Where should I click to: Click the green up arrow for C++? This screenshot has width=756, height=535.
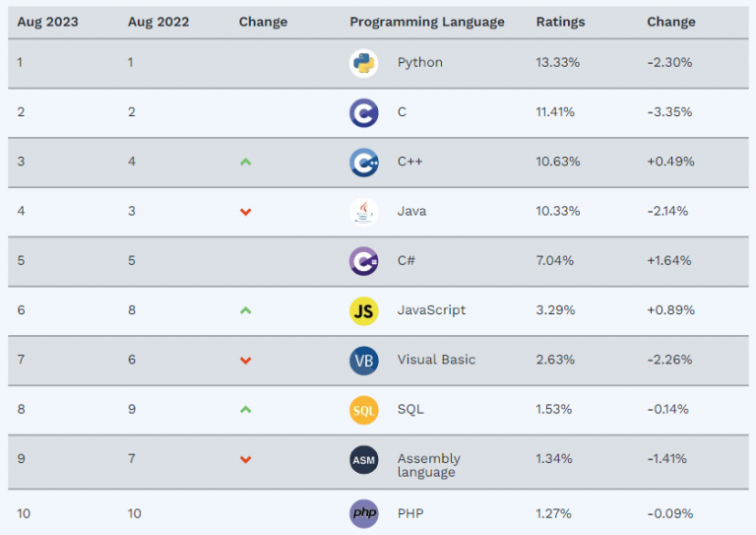click(x=246, y=162)
